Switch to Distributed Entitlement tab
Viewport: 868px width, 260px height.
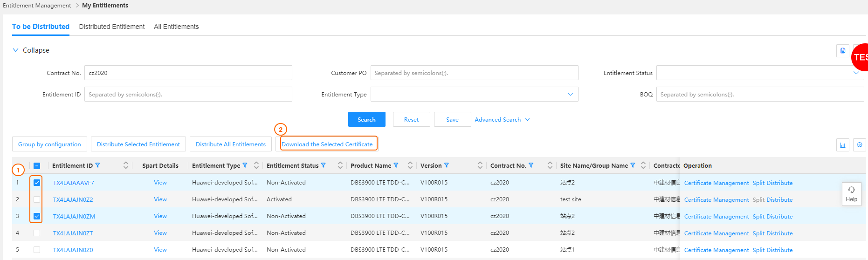[x=112, y=27]
